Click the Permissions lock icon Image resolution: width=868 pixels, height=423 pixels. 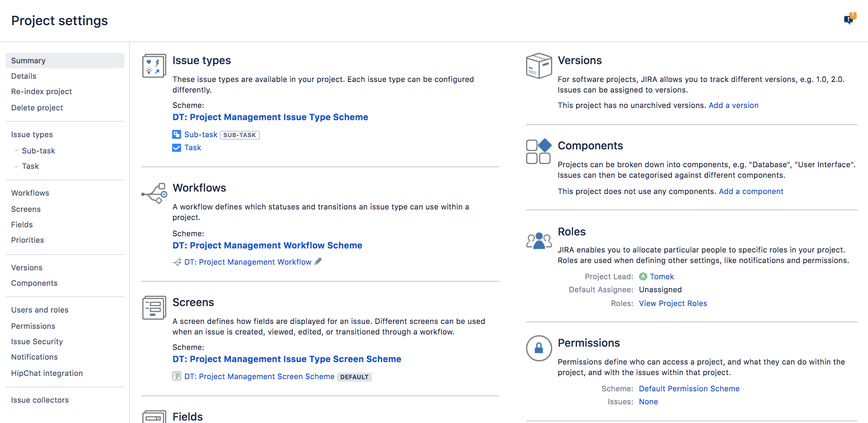539,348
